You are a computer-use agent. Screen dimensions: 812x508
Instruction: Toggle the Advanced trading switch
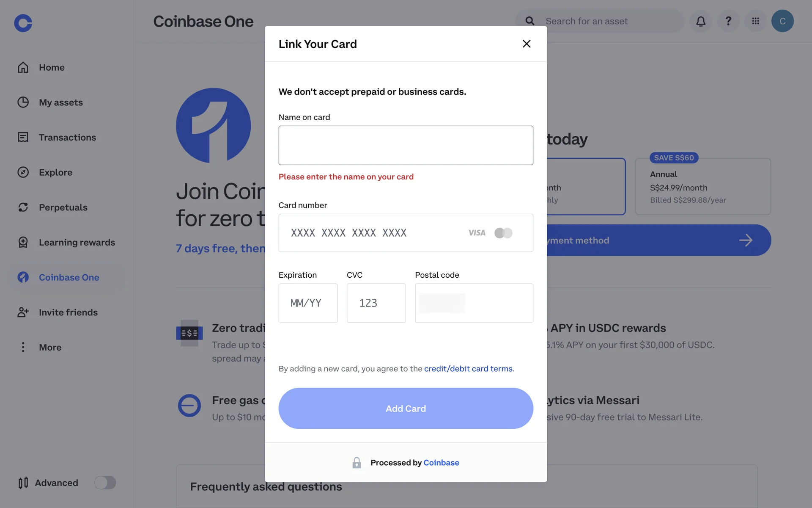point(105,483)
